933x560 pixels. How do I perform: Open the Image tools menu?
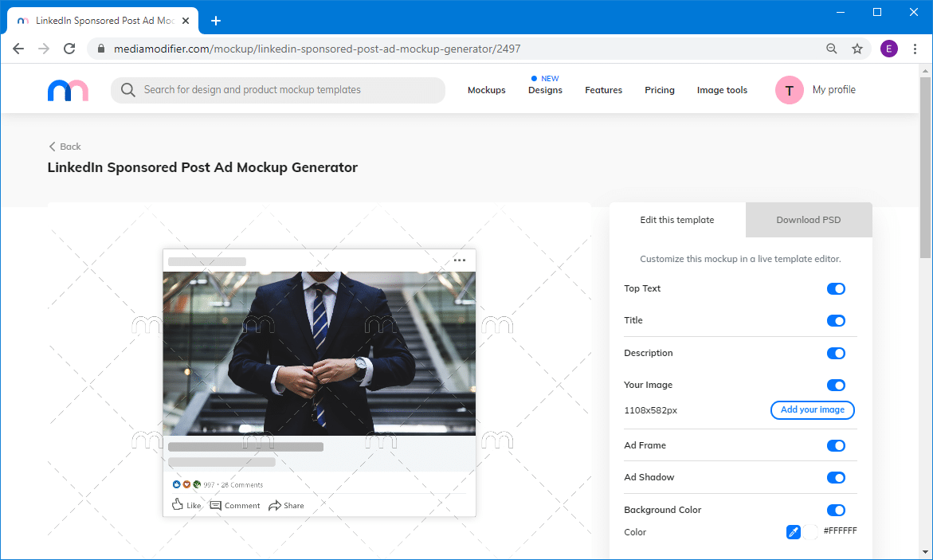pos(722,90)
